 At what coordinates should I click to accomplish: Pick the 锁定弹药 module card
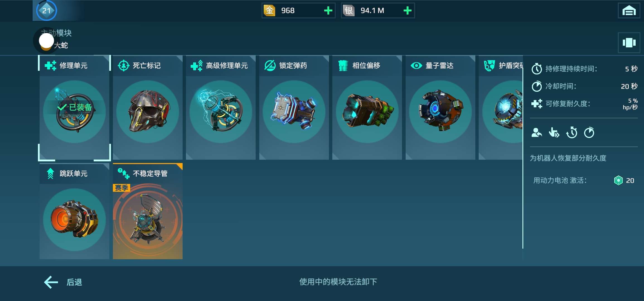coord(294,108)
